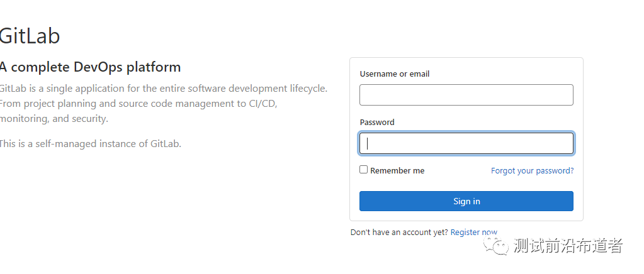
Task: Click the project planning and CI/CD text line
Action: (x=138, y=104)
